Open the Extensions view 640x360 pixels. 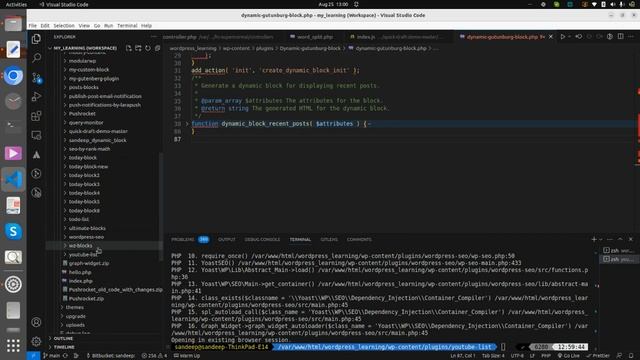(x=36, y=116)
